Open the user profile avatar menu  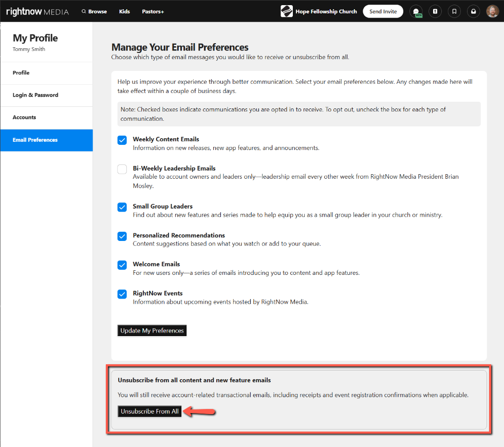pyautogui.click(x=492, y=11)
